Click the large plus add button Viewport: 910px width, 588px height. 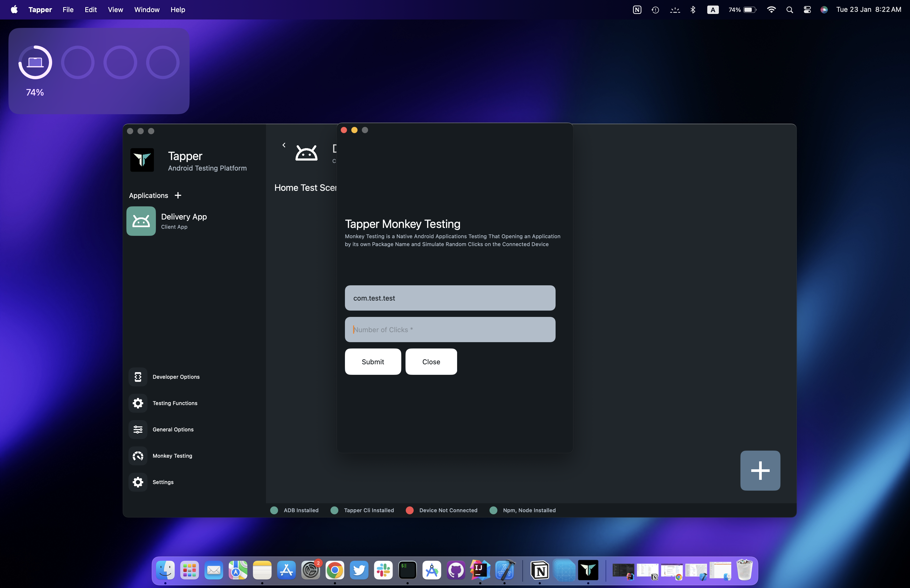point(760,470)
